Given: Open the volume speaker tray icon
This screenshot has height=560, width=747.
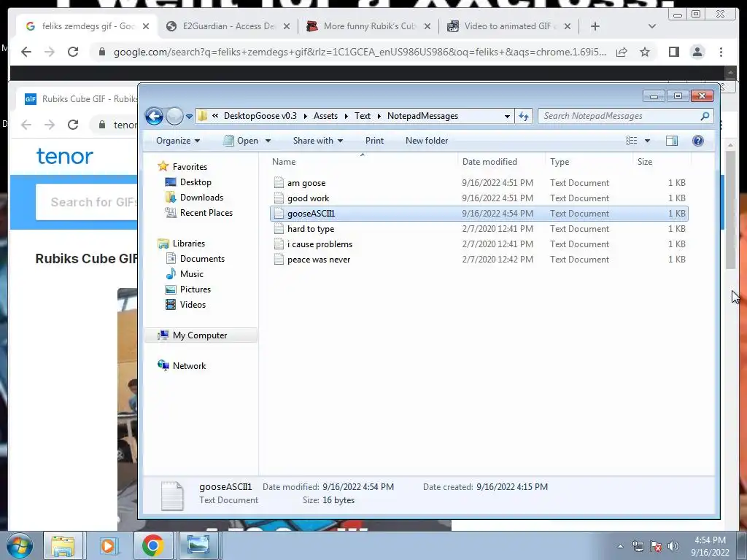Looking at the screenshot, I should pyautogui.click(x=673, y=546).
